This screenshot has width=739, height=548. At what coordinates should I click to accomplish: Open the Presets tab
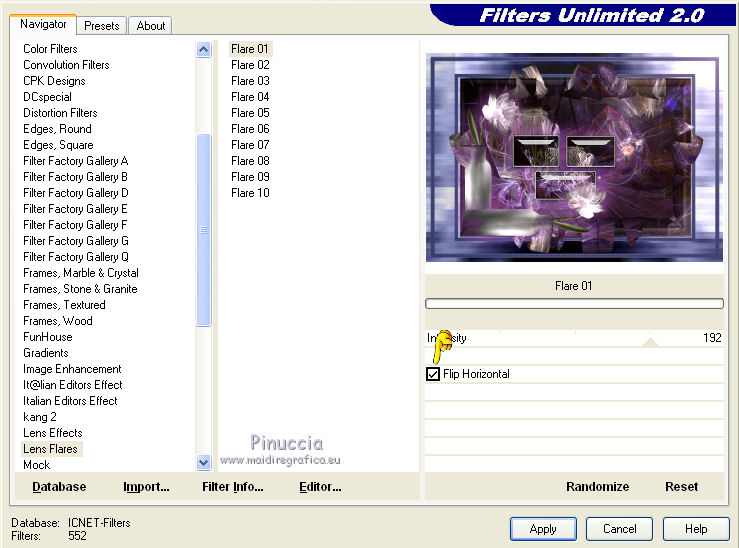(101, 26)
